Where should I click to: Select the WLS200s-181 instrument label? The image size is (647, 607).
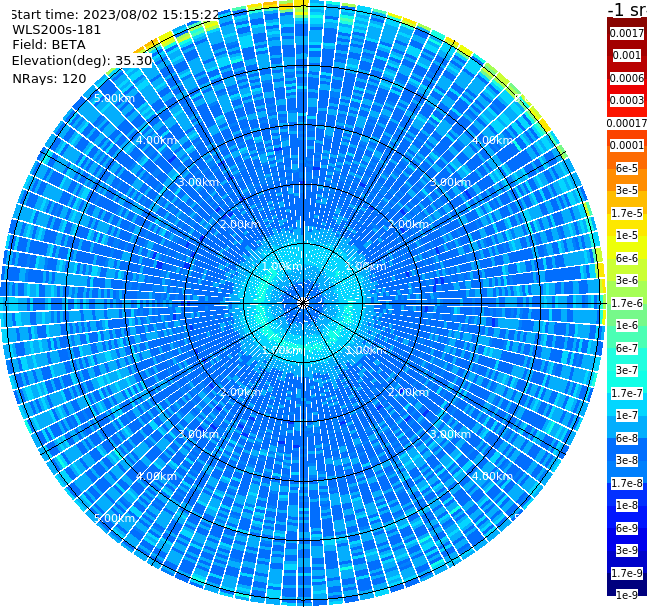[57, 30]
